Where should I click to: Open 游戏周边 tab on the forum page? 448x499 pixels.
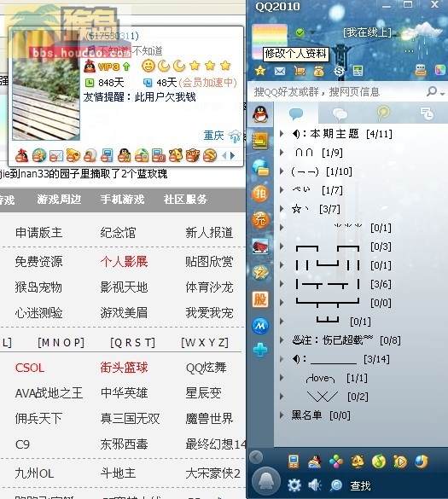(59, 200)
